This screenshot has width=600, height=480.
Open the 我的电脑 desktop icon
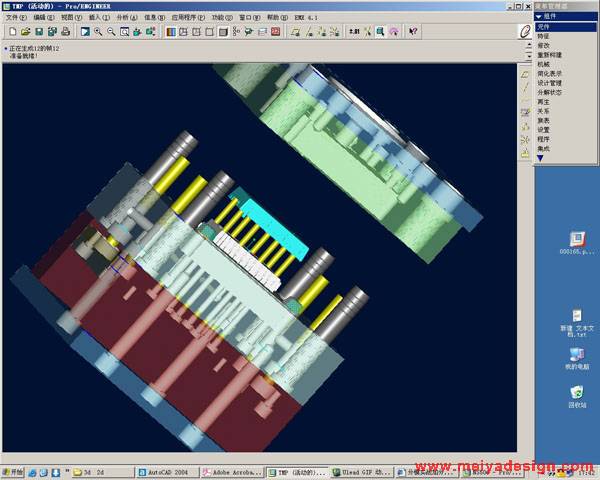pos(578,358)
